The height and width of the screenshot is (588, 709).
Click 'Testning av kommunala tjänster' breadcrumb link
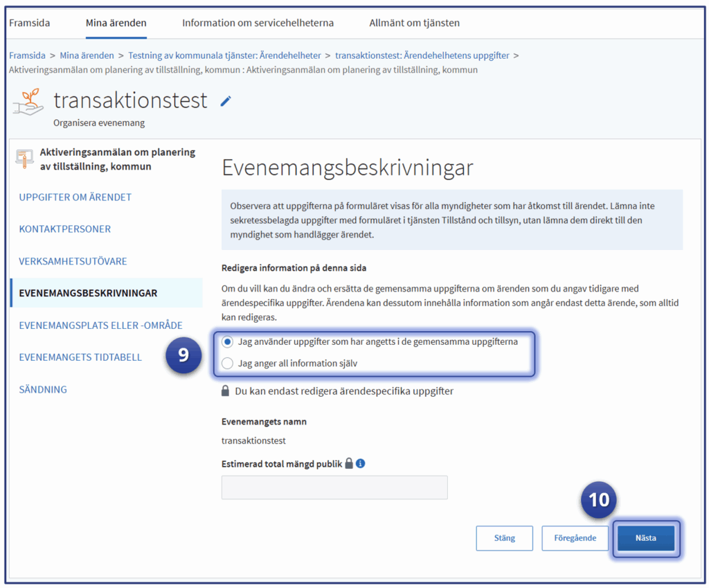click(224, 55)
